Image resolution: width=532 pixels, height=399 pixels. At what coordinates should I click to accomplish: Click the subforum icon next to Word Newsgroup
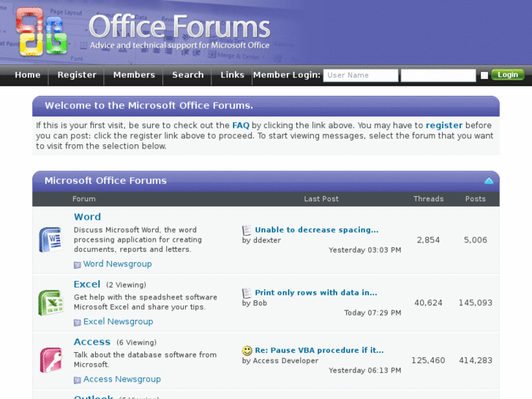tap(78, 264)
